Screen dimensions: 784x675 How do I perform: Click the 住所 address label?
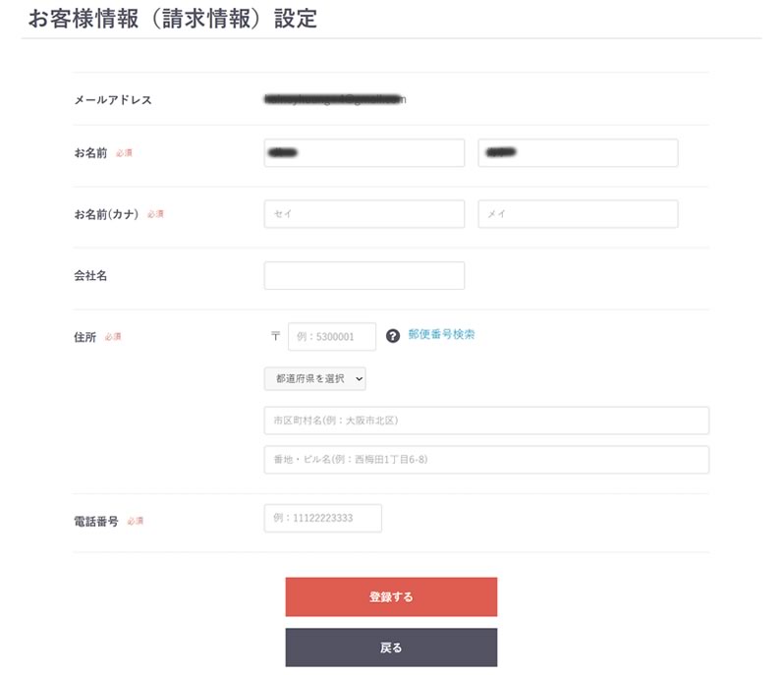click(85, 337)
